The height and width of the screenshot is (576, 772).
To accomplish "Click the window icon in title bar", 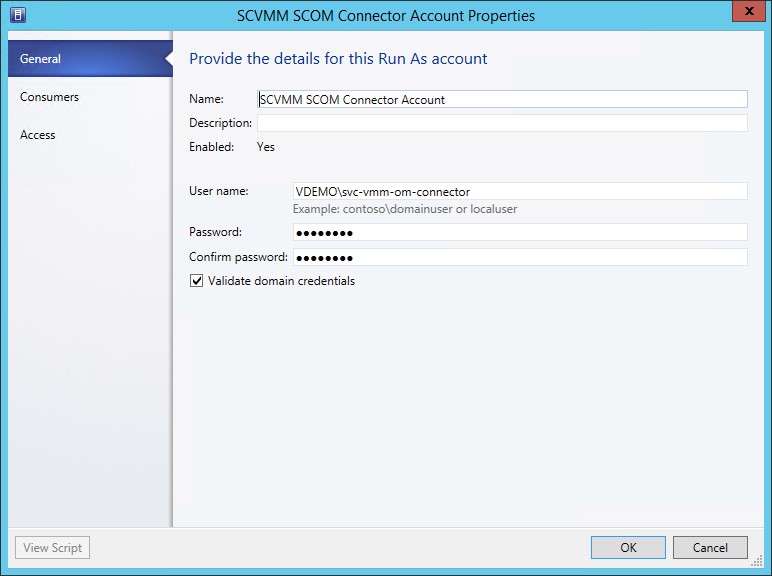I will 18,15.
